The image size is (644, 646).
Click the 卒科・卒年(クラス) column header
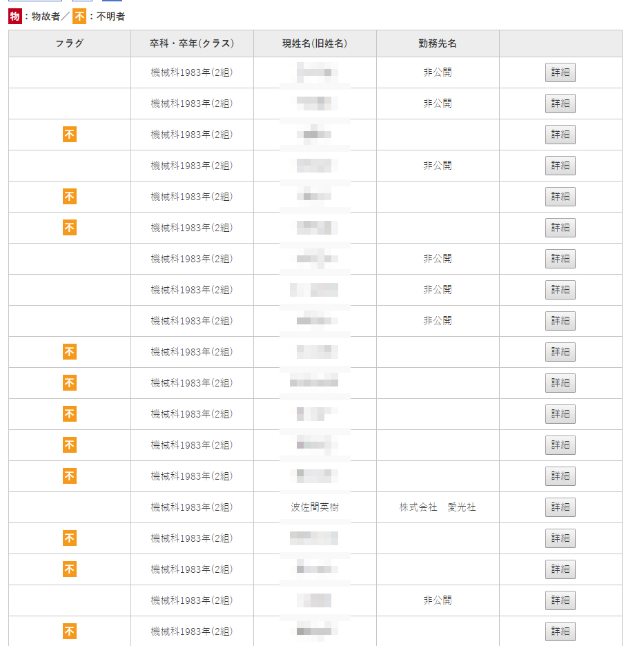tap(192, 43)
